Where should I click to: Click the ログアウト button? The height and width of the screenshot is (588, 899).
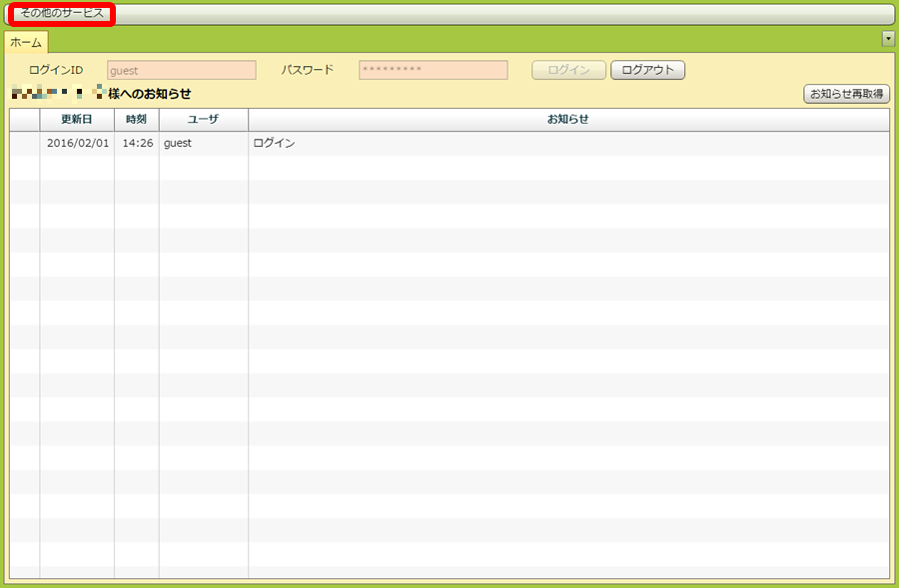coord(647,71)
